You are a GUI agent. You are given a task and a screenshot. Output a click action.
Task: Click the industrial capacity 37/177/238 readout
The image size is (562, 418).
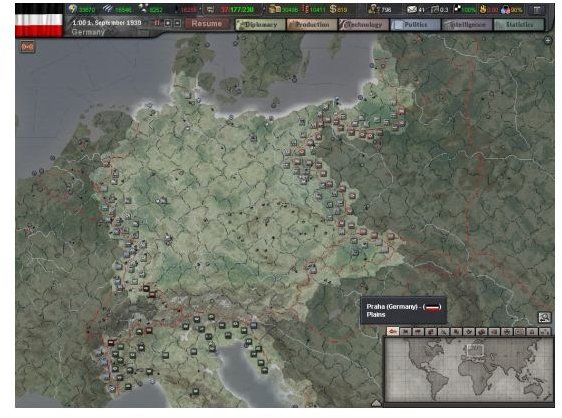[x=237, y=9]
